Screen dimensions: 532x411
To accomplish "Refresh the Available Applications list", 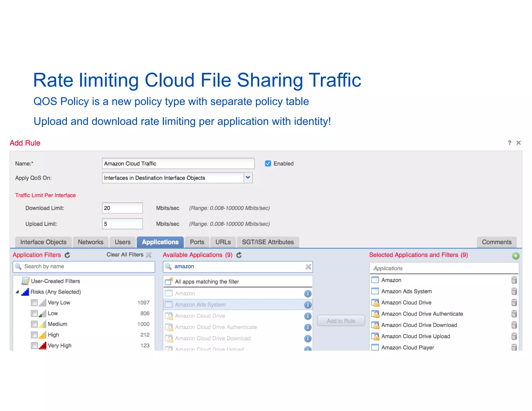I will click(239, 255).
